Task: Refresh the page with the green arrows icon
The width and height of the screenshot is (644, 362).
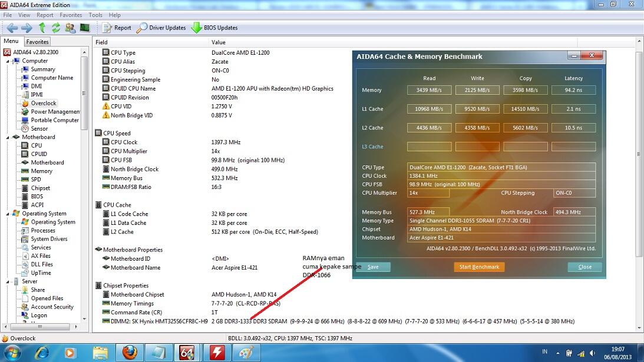Action: point(56,28)
